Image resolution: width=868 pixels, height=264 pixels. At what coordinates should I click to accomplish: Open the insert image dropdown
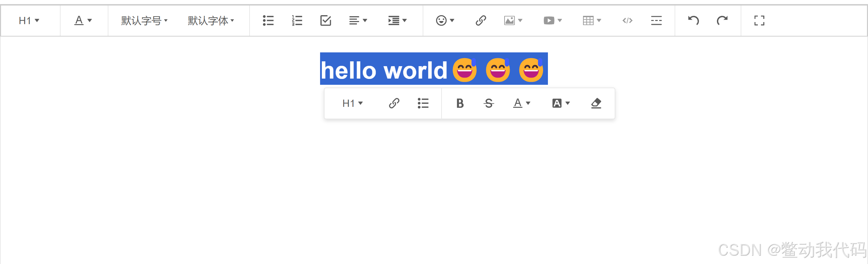tap(513, 21)
